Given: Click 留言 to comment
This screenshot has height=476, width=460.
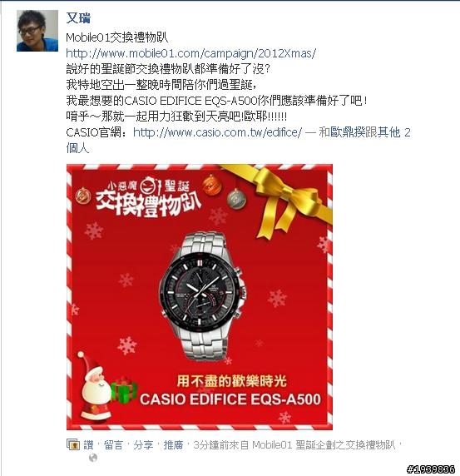Looking at the screenshot, I should click(113, 445).
